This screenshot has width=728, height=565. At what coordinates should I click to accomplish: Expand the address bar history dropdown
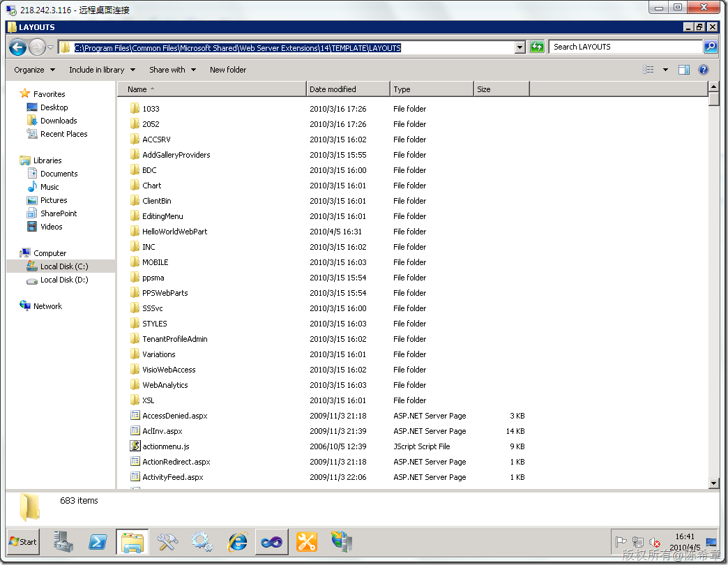pos(520,47)
